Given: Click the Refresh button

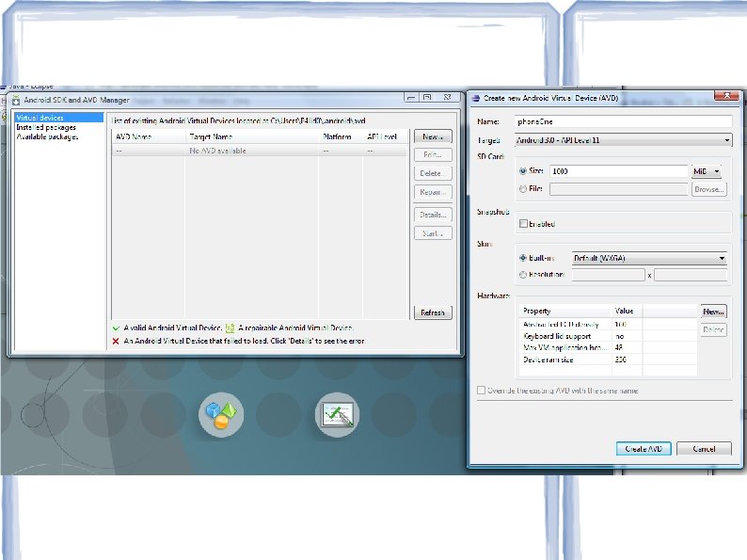Looking at the screenshot, I should click(x=433, y=312).
